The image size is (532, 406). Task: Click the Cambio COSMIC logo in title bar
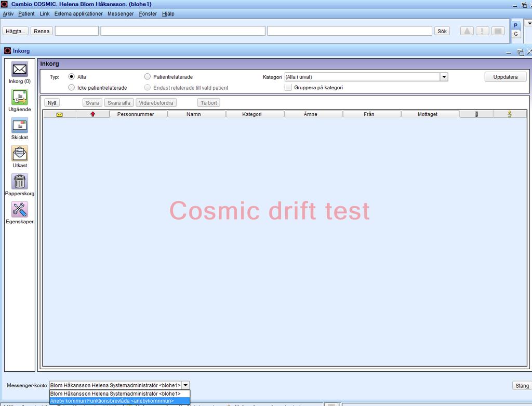[4, 4]
